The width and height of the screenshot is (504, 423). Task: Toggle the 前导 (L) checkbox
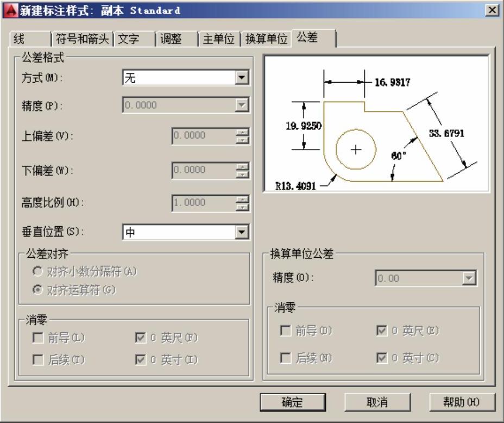pos(37,338)
